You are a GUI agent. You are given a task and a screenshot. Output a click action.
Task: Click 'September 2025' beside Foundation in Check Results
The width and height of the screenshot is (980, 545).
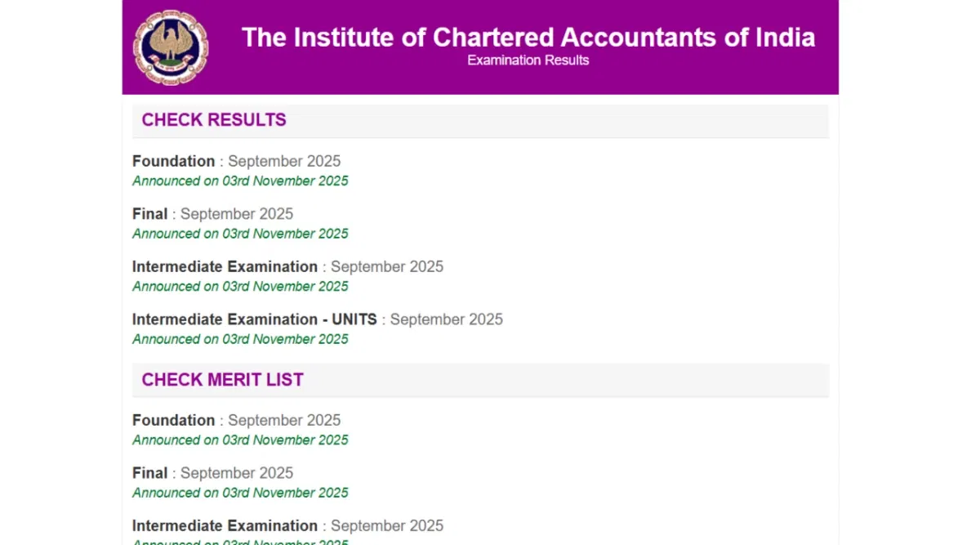coord(283,161)
